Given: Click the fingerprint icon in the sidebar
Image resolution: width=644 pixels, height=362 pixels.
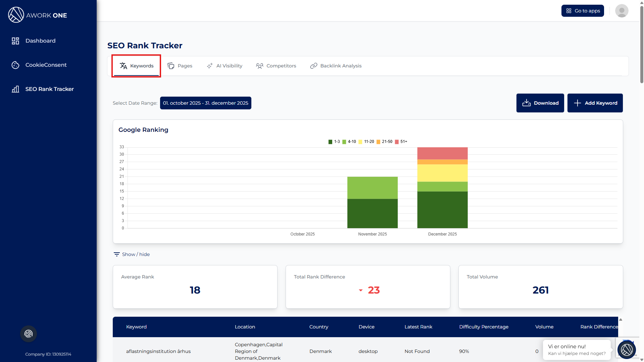Looking at the screenshot, I should click(x=29, y=334).
